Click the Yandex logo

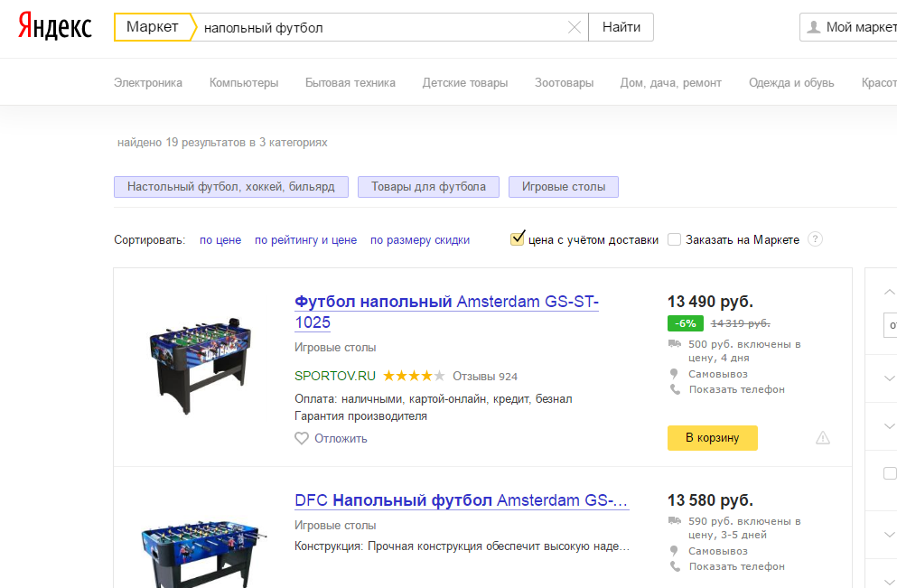tap(55, 27)
